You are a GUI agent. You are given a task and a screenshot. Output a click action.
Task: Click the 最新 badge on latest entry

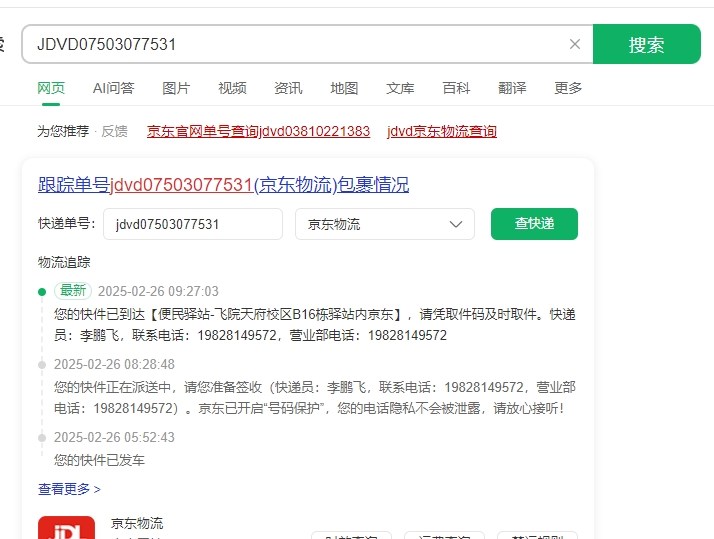pos(73,290)
